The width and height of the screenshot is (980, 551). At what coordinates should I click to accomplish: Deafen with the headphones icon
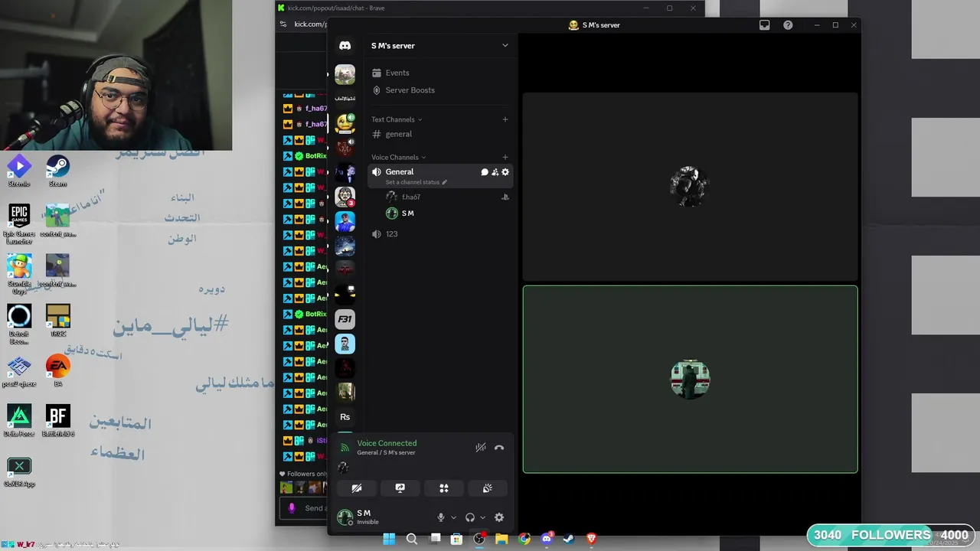470,517
